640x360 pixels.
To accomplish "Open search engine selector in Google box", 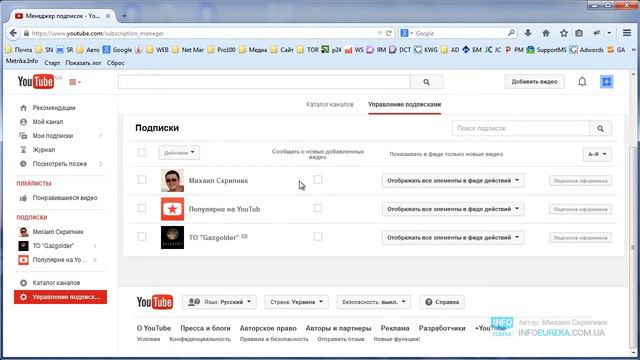I will 407,33.
